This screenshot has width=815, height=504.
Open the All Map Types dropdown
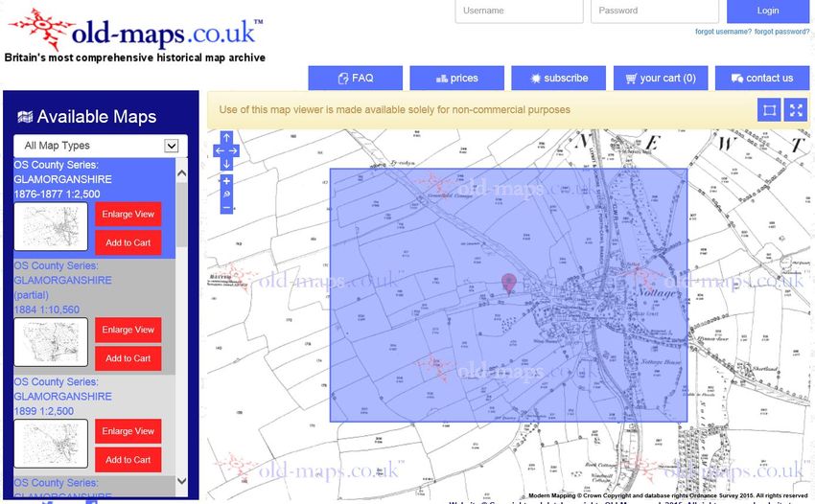tap(101, 146)
